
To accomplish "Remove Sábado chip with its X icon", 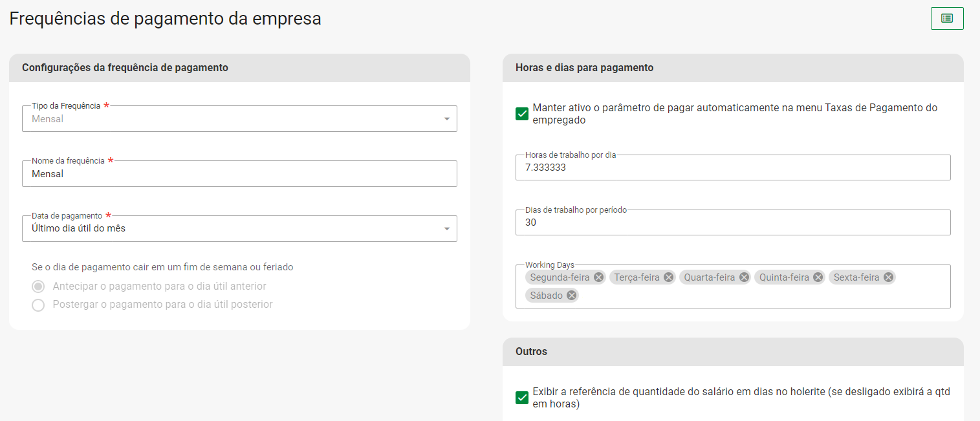I will pos(571,296).
